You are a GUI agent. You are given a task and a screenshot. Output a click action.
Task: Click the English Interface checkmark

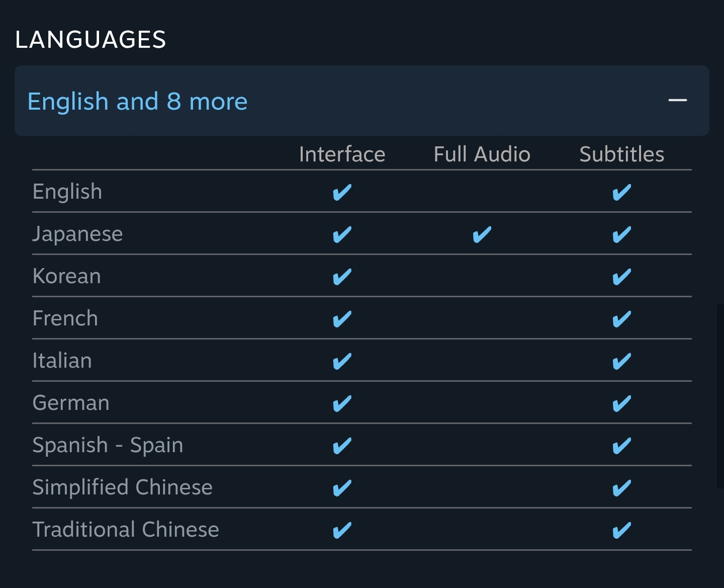342,192
